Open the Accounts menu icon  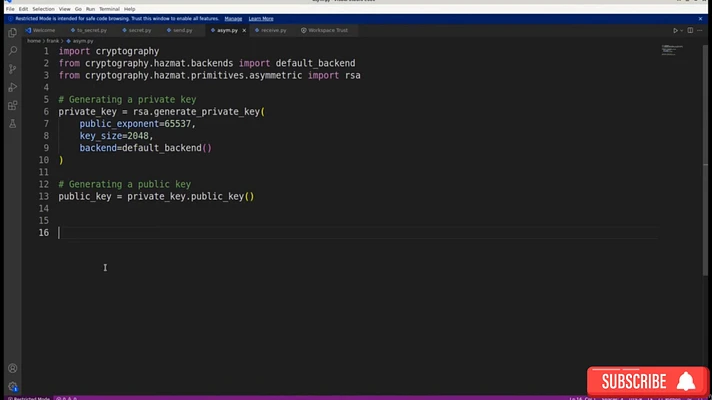tap(13, 368)
